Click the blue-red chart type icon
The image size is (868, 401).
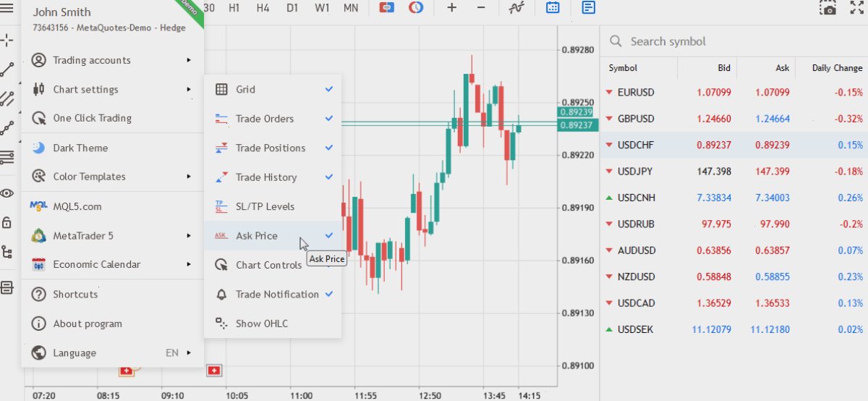tap(387, 7)
